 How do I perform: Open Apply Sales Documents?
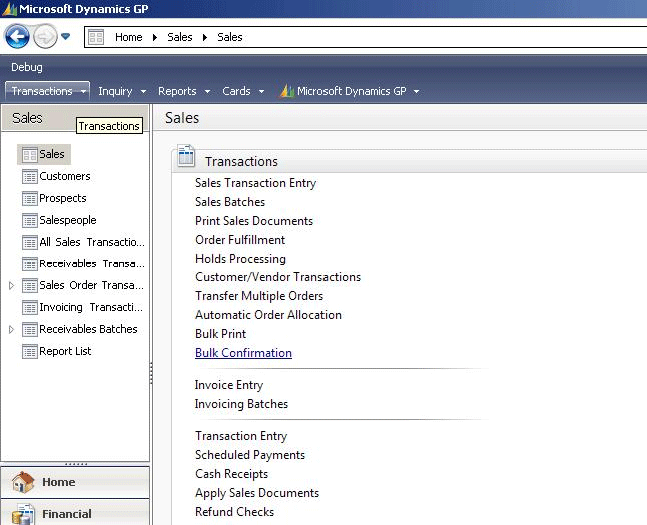[x=257, y=493]
